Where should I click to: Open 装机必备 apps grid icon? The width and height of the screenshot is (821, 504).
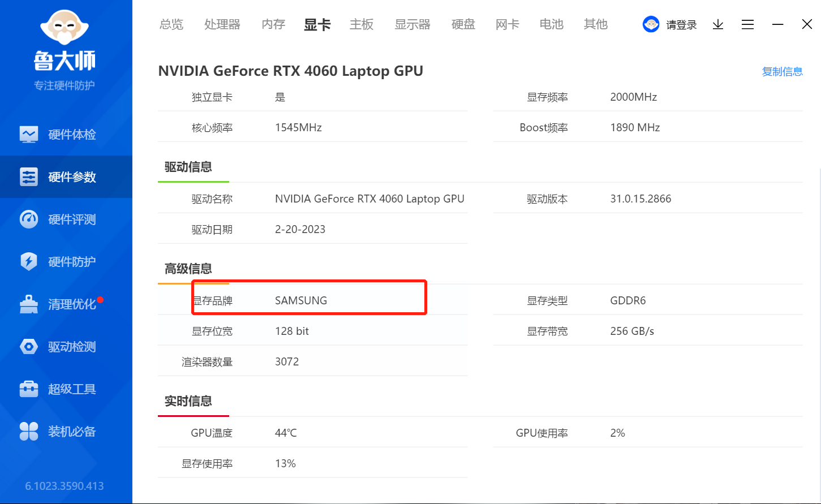[x=29, y=432]
